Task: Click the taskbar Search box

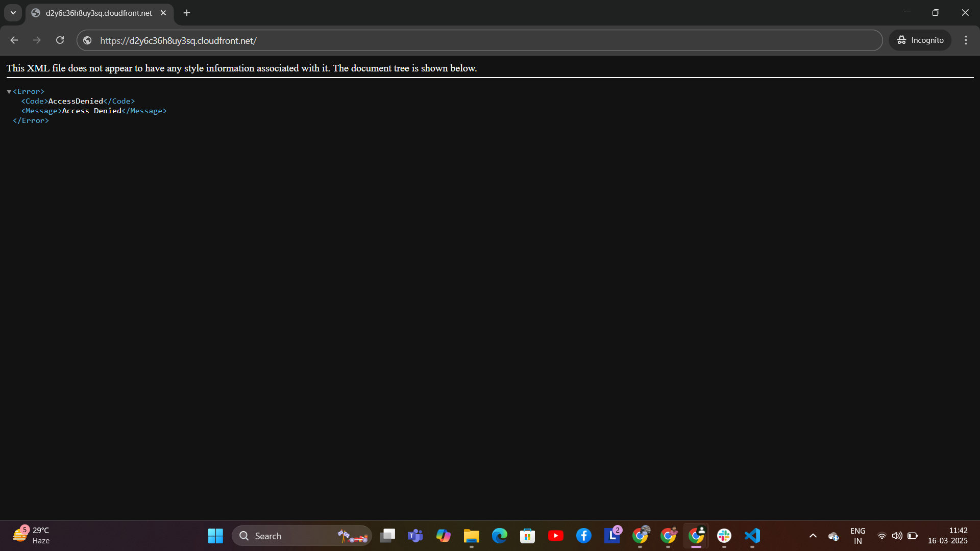Action: pyautogui.click(x=302, y=536)
